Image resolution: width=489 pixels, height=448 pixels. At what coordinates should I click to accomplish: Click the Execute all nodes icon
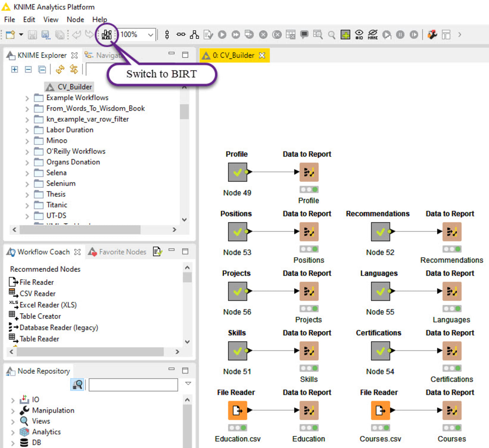(236, 34)
